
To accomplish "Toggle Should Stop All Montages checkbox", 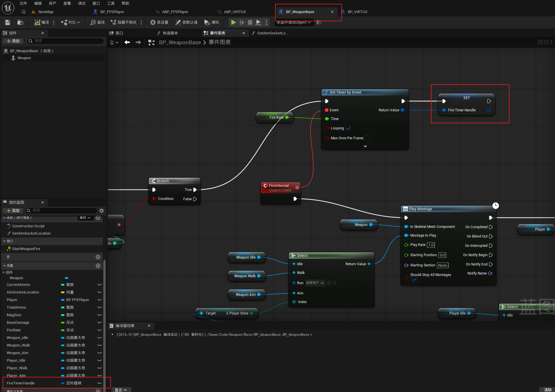I will [x=414, y=280].
